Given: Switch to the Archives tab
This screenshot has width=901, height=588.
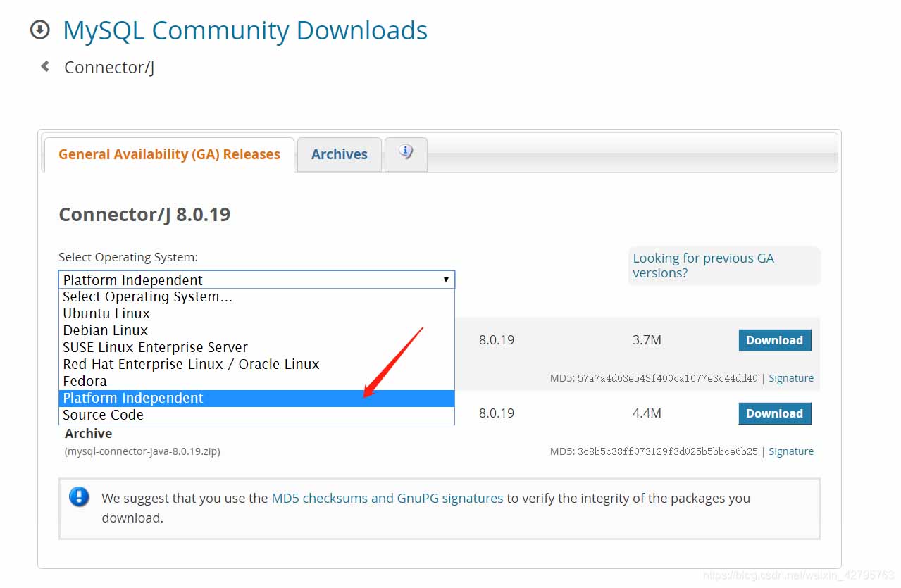Looking at the screenshot, I should coord(339,154).
